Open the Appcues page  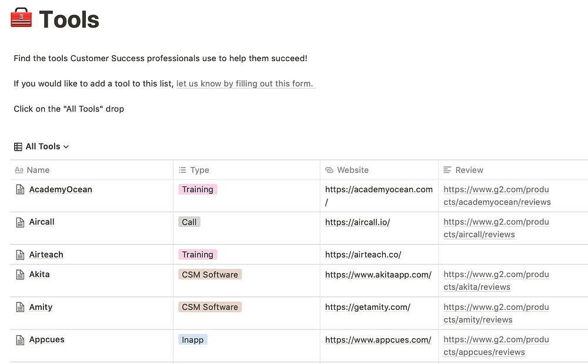point(47,340)
